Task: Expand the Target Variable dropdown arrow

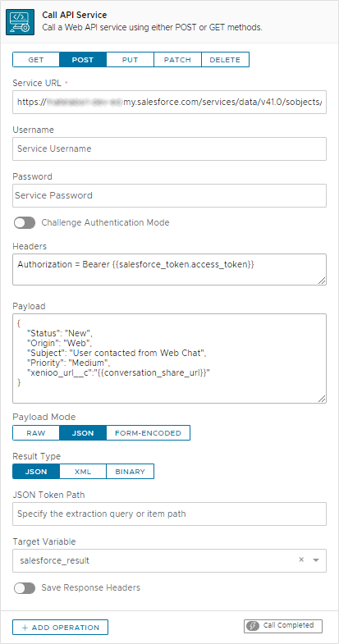Action: point(316,560)
